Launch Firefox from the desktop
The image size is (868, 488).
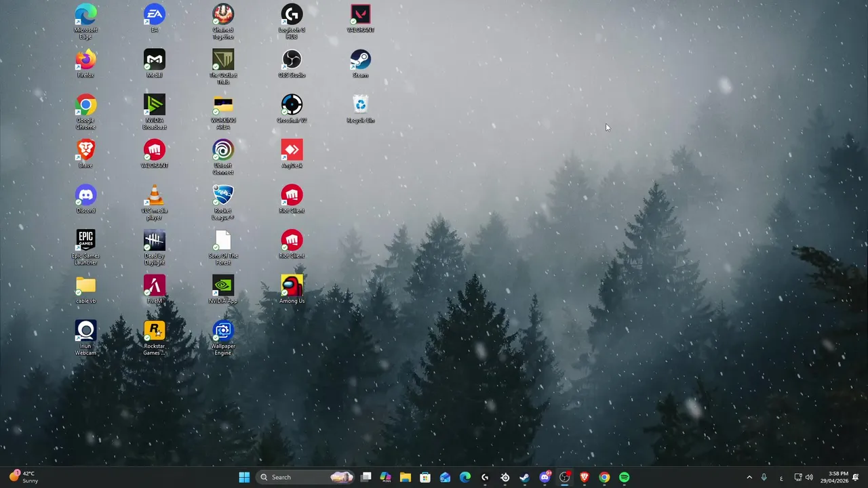point(85,64)
